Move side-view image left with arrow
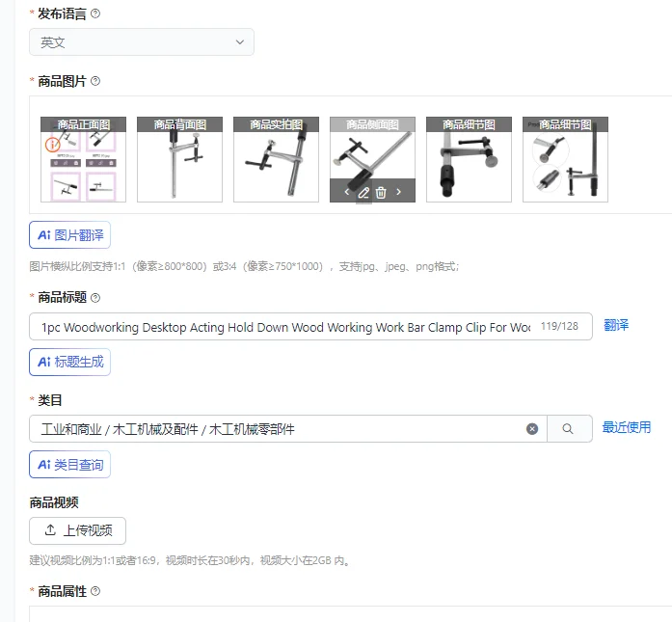This screenshot has height=622, width=672. pos(347,192)
